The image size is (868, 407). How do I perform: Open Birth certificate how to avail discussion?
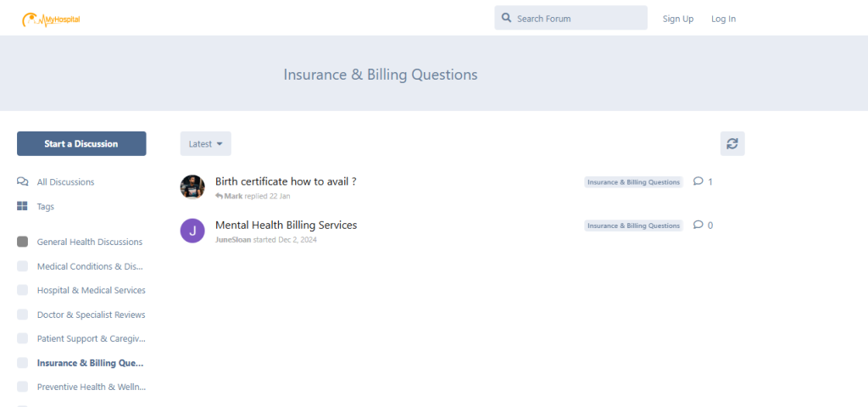click(x=286, y=181)
